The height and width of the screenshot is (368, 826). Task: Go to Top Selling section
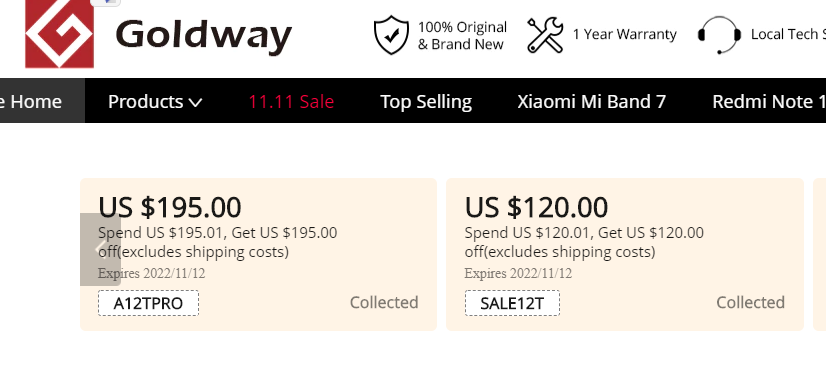pyautogui.click(x=426, y=101)
